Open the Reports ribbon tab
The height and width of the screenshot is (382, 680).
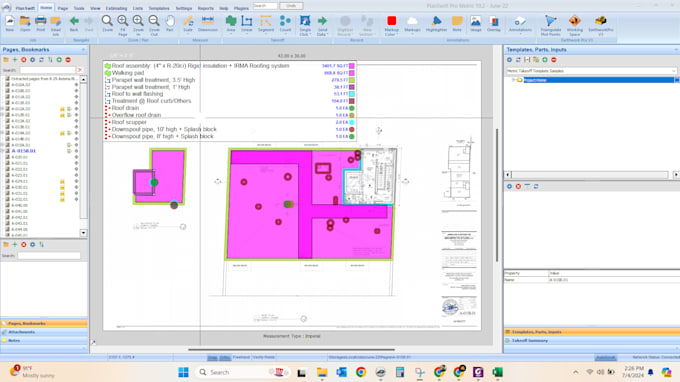click(206, 8)
